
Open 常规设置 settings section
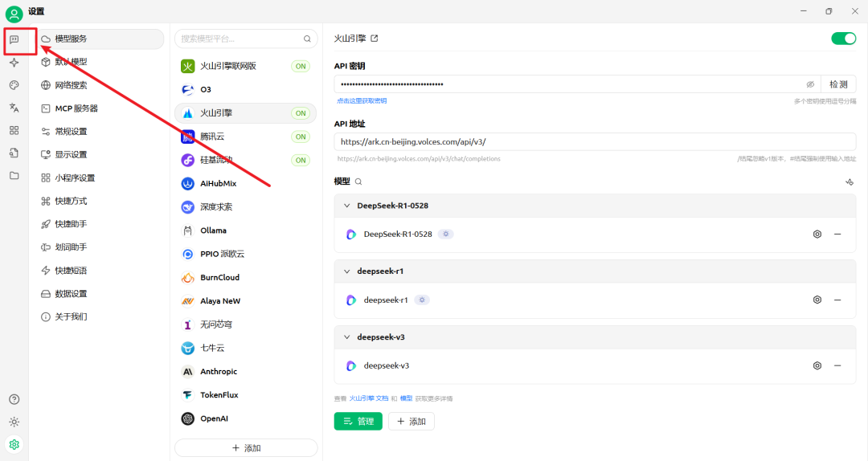100,132
